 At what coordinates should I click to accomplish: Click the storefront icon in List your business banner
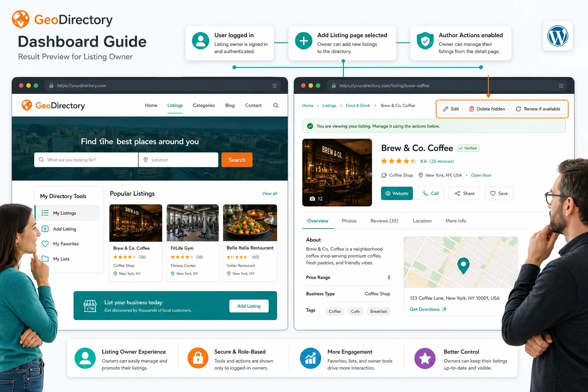point(90,306)
